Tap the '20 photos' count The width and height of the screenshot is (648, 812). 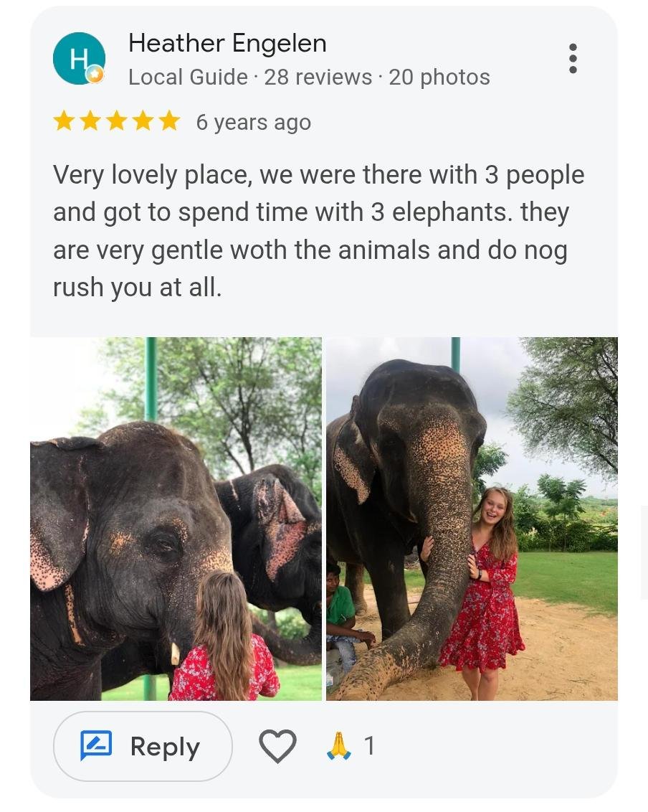click(x=439, y=77)
